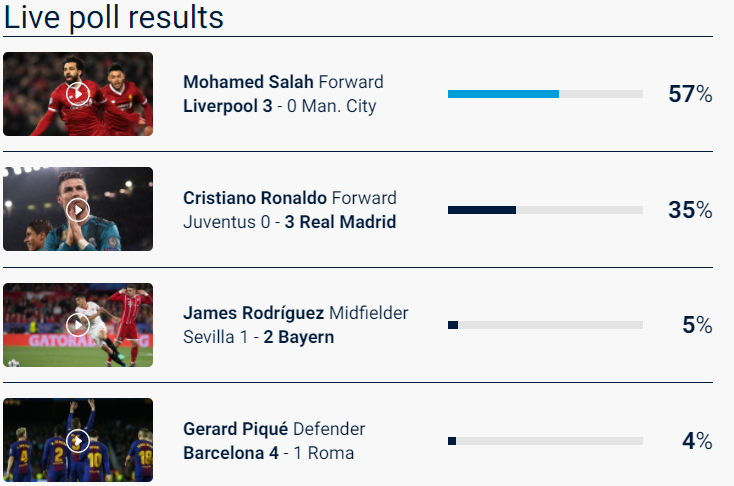Play the Gerard Piqué goal video

[78, 441]
